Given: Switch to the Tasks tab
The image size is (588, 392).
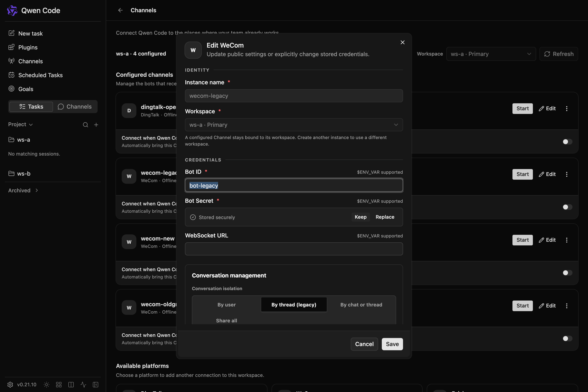Looking at the screenshot, I should coord(31,107).
